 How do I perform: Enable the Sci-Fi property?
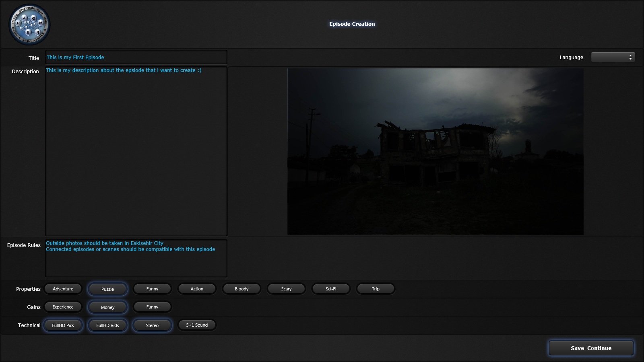pos(331,289)
